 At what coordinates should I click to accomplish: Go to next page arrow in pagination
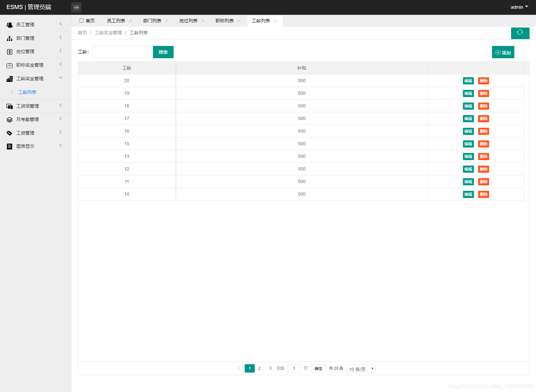coord(270,368)
